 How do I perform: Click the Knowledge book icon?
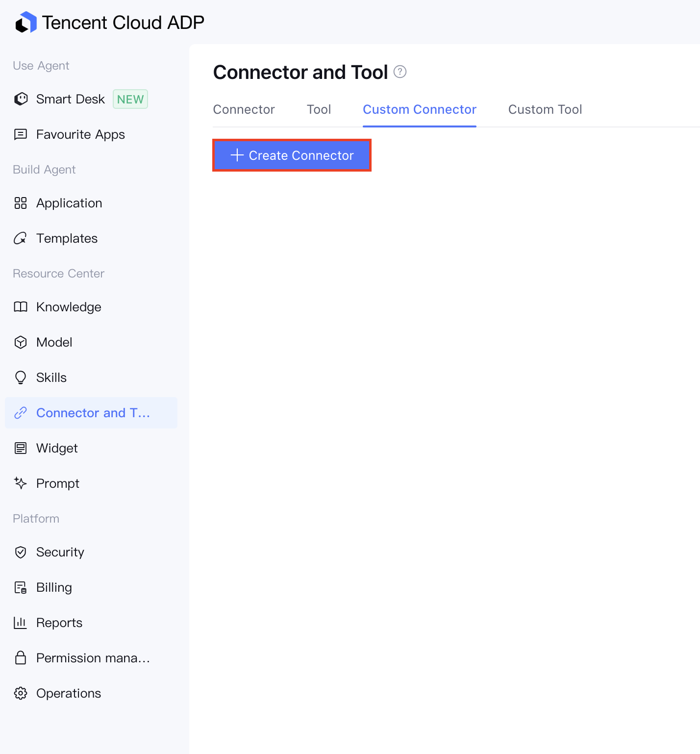[21, 307]
